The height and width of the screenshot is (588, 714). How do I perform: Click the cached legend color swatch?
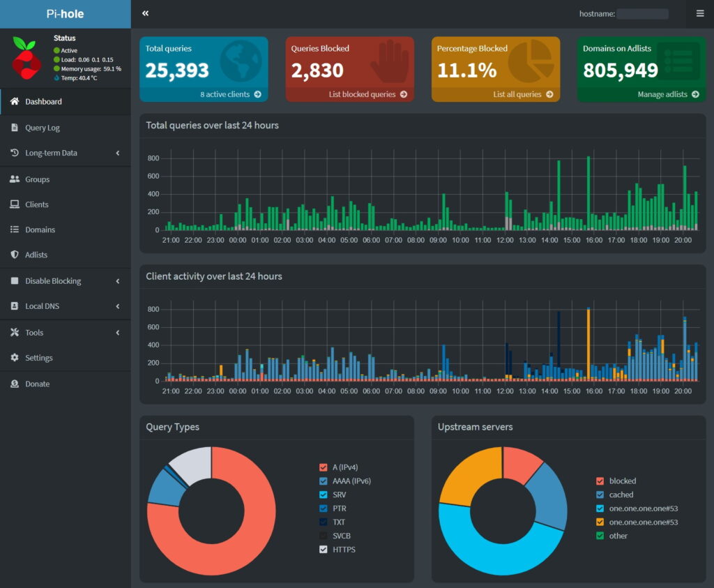coord(600,495)
